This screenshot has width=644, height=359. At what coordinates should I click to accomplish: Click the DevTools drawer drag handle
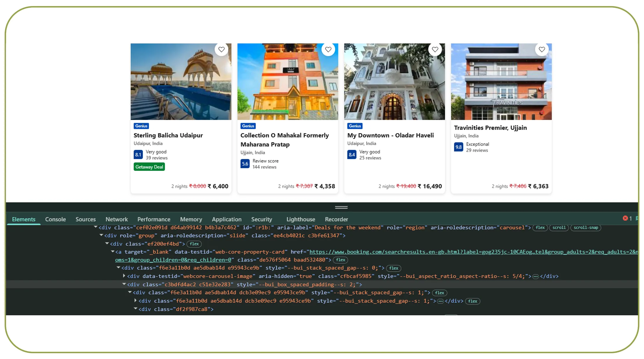[341, 207]
